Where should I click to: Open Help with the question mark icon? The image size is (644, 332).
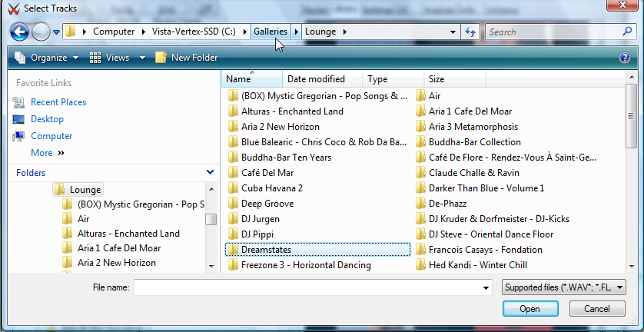tap(624, 58)
